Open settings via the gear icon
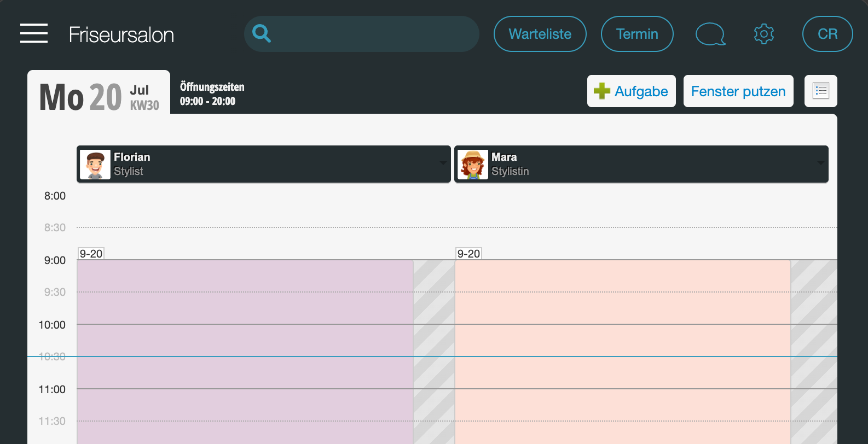This screenshot has height=444, width=868. 764,34
